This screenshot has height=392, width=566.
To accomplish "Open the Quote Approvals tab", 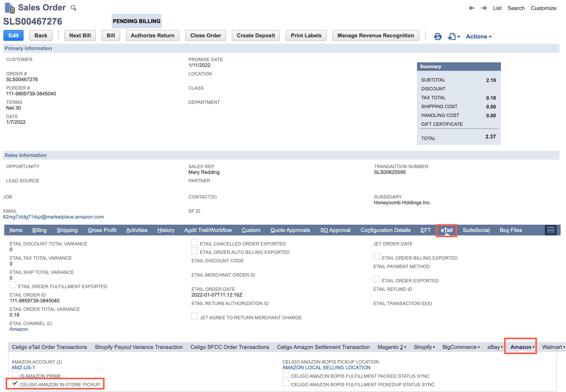I will pos(290,230).
